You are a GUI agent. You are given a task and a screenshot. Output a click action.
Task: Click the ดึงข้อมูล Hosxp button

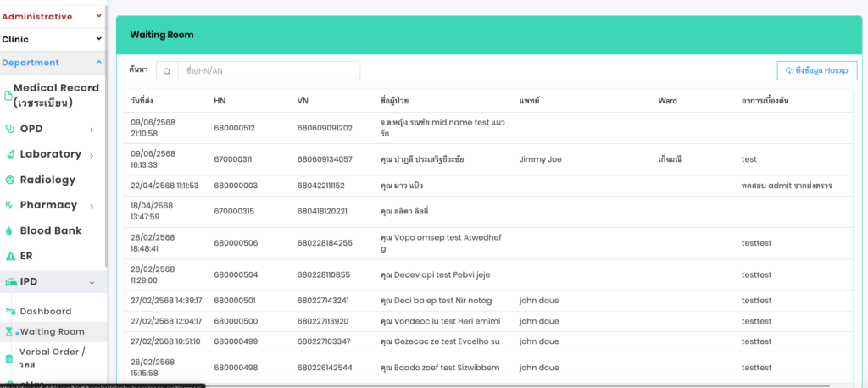pyautogui.click(x=816, y=70)
